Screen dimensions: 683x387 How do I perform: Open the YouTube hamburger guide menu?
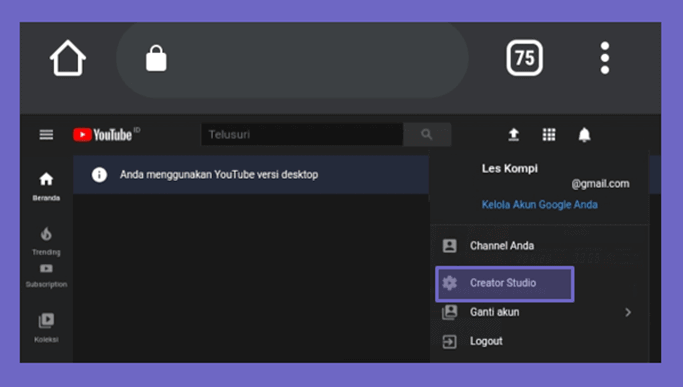click(46, 135)
